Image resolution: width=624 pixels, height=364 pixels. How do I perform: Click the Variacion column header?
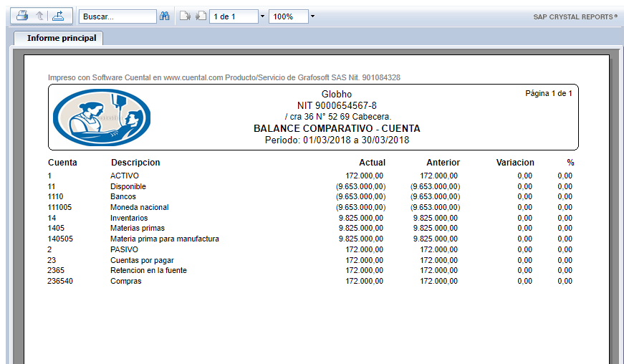click(514, 163)
